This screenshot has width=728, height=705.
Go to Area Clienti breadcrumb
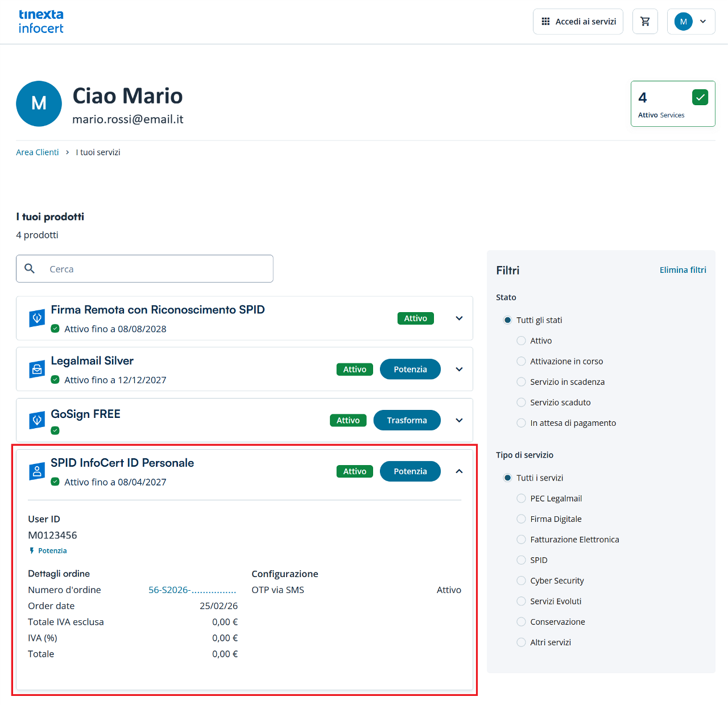click(x=38, y=152)
